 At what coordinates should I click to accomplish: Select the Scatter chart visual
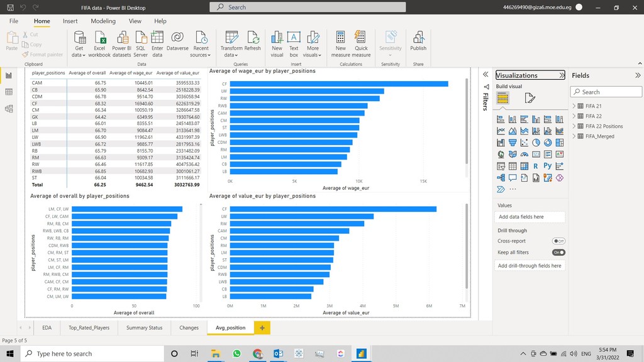[524, 143]
